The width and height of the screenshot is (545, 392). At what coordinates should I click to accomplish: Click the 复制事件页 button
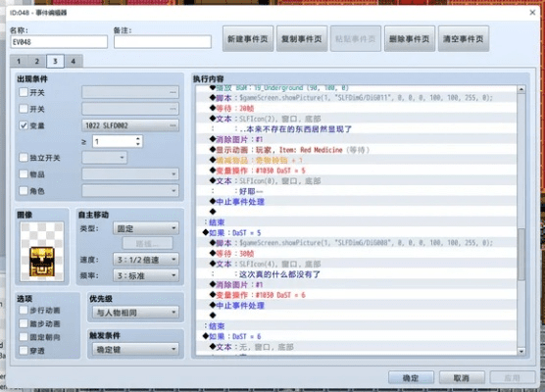[x=302, y=39]
